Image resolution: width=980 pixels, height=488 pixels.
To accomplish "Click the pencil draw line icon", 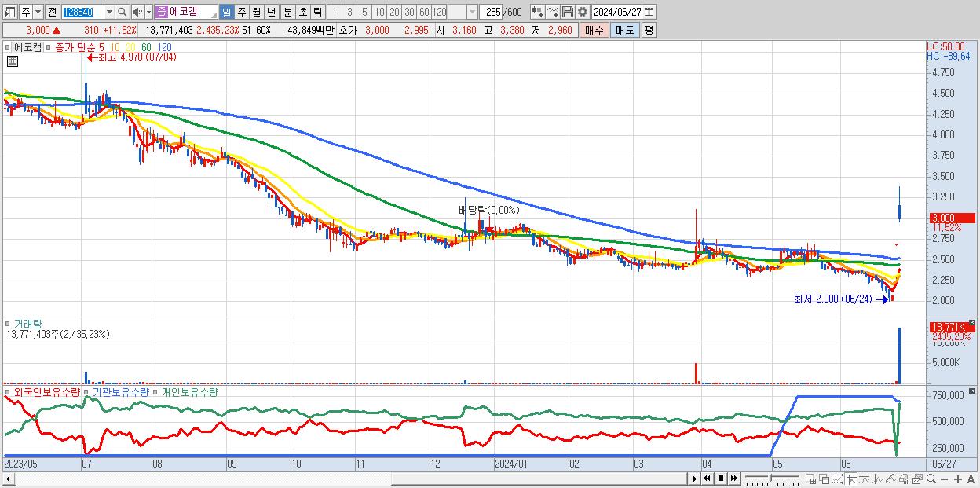I will 890,479.
